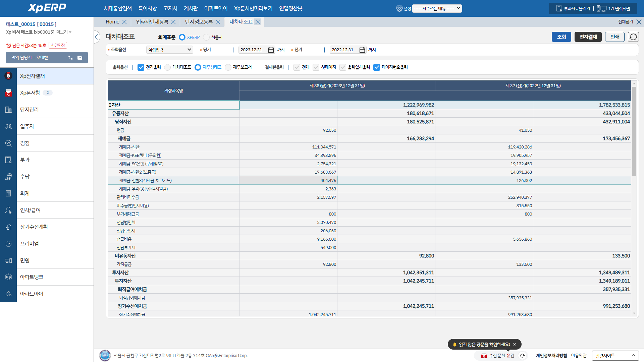
Task: Open the 세대통합검색 top menu
Action: pos(118,8)
